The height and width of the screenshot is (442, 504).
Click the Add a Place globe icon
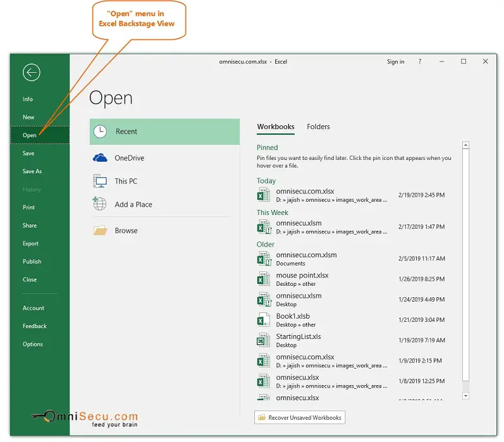pyautogui.click(x=100, y=204)
